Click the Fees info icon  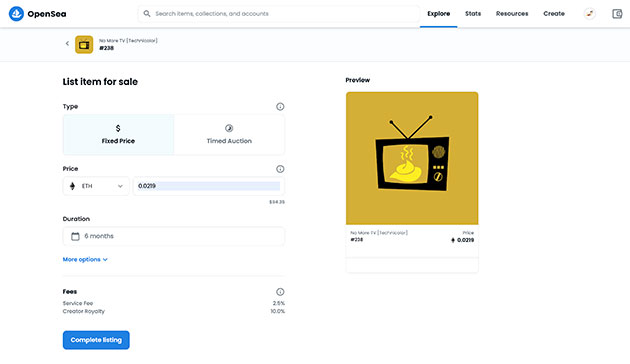pyautogui.click(x=280, y=292)
